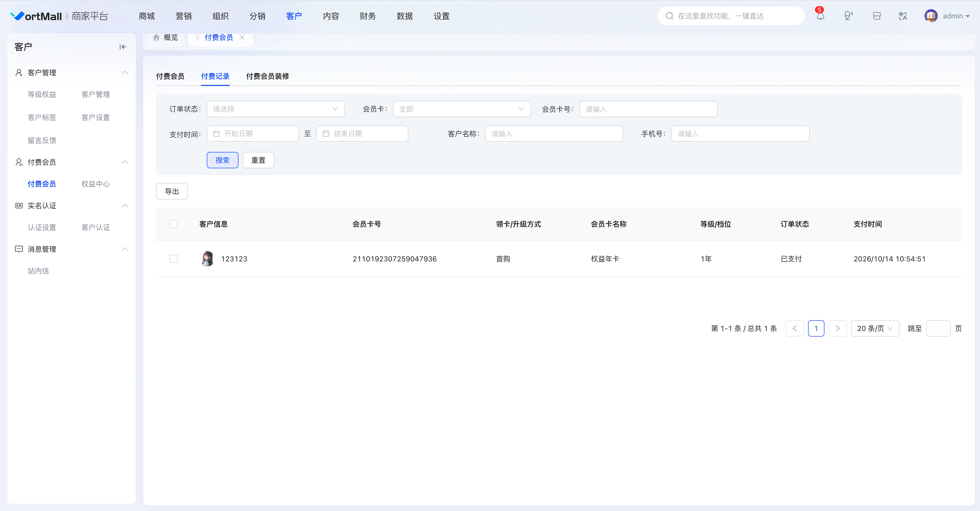Click the 导出 button
The image size is (980, 511).
tap(172, 191)
